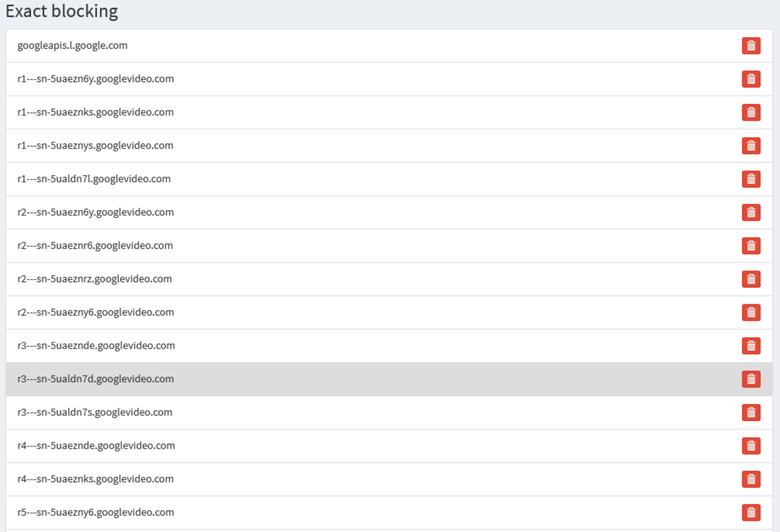Select highlighted r3---sn-5ualdn7d.googlevideo.com text
Viewport: 780px width, 532px height.
(x=96, y=379)
